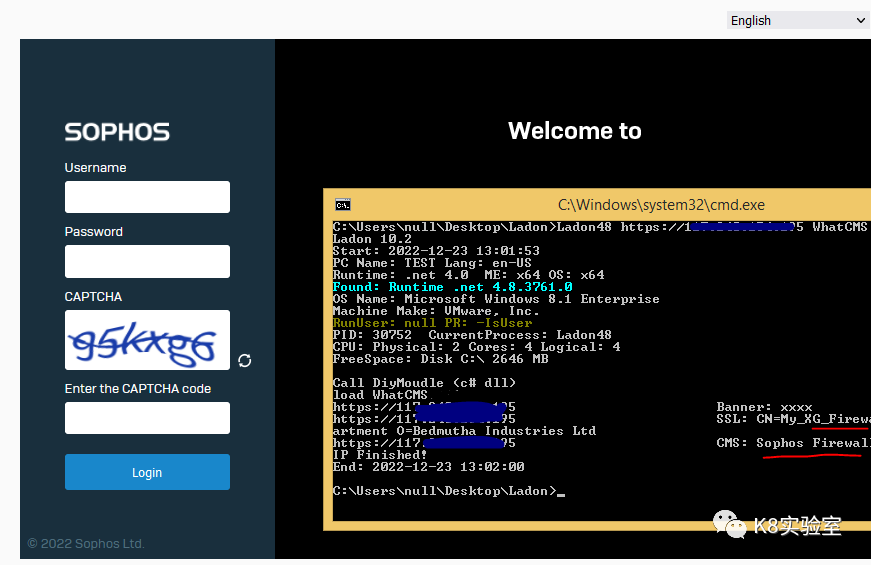Click the yellow 'RunUser: null PR: -IsUser' line
The width and height of the screenshot is (871, 565).
[x=432, y=323]
